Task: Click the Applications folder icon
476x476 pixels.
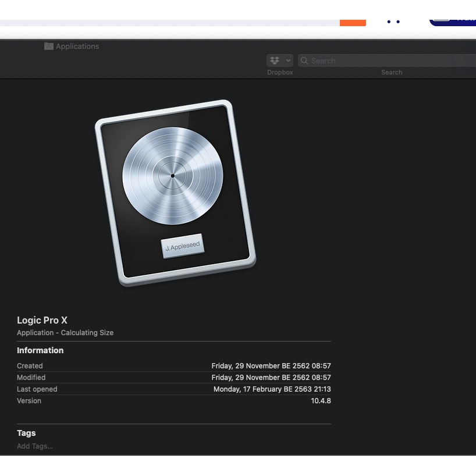Action: tap(48, 46)
